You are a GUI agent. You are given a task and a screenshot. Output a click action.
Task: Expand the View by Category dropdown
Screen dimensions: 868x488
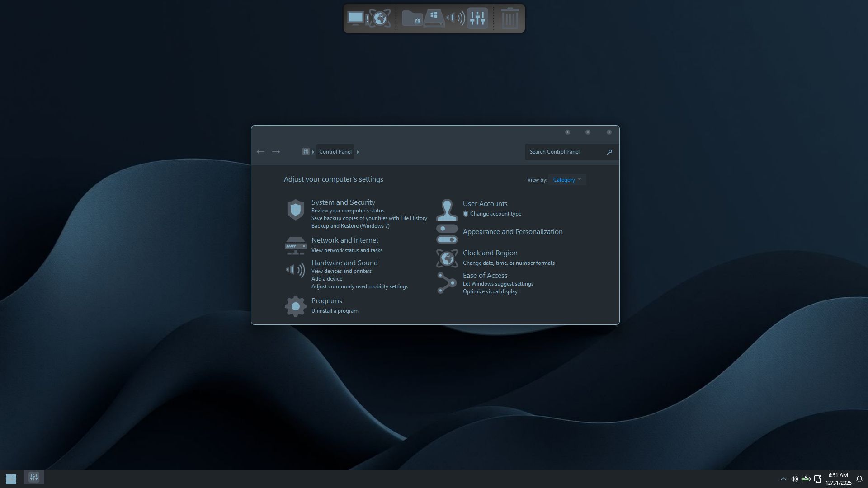[567, 180]
